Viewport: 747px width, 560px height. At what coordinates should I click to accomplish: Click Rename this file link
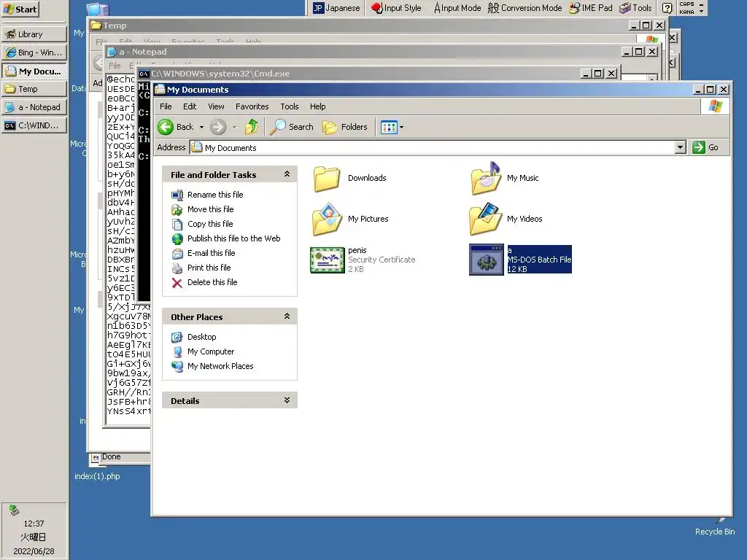click(215, 195)
